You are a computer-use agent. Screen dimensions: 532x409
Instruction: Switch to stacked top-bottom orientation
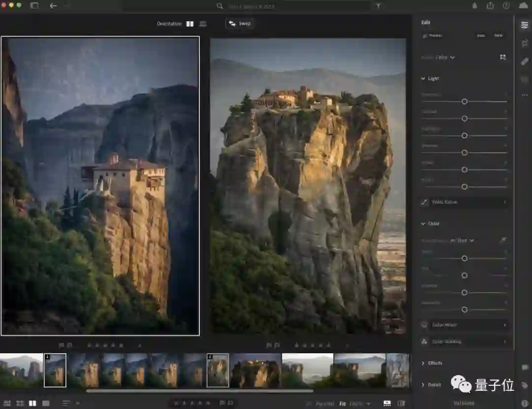(x=203, y=24)
